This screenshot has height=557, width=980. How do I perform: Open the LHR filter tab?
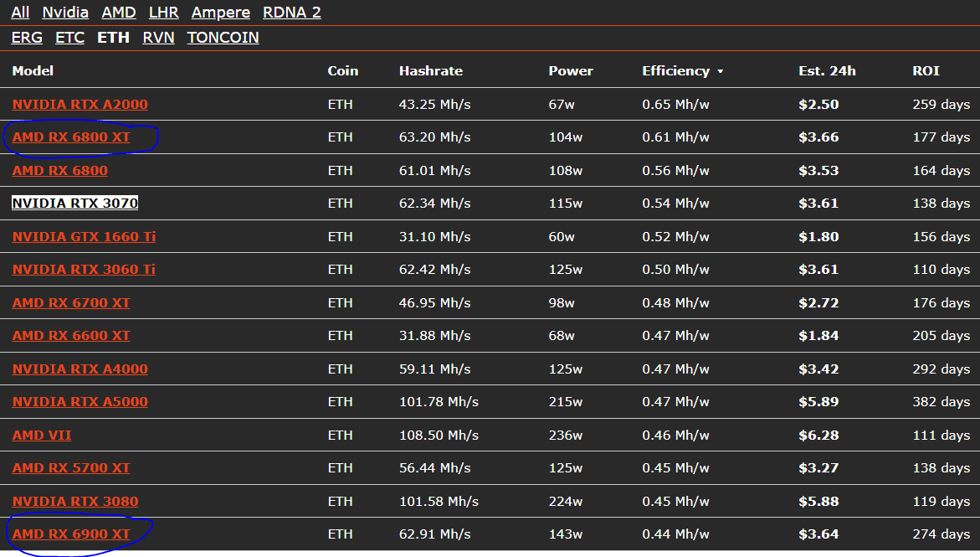[163, 13]
